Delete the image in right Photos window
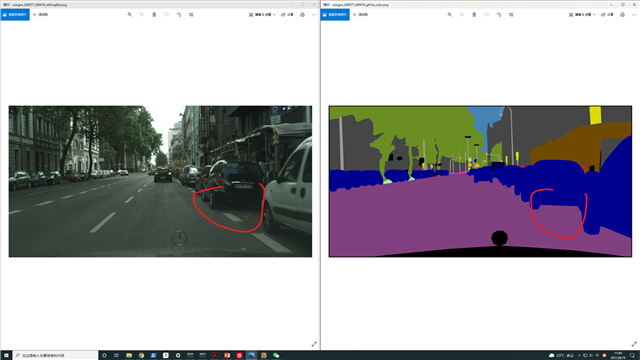This screenshot has height=360, width=640. (x=474, y=15)
